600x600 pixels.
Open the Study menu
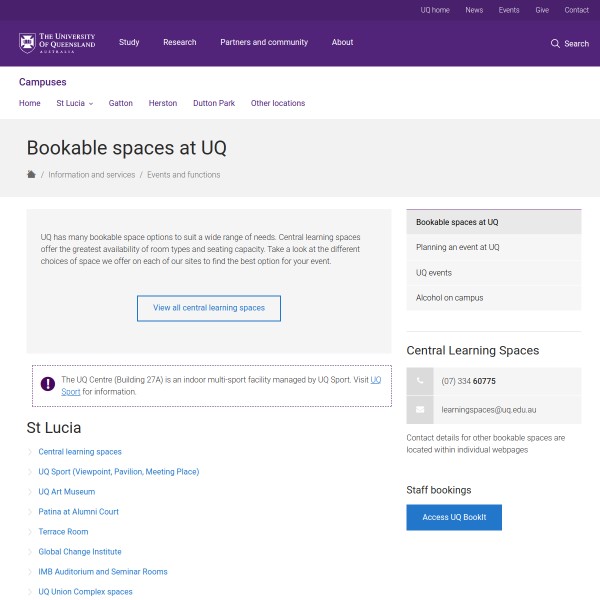(x=129, y=43)
